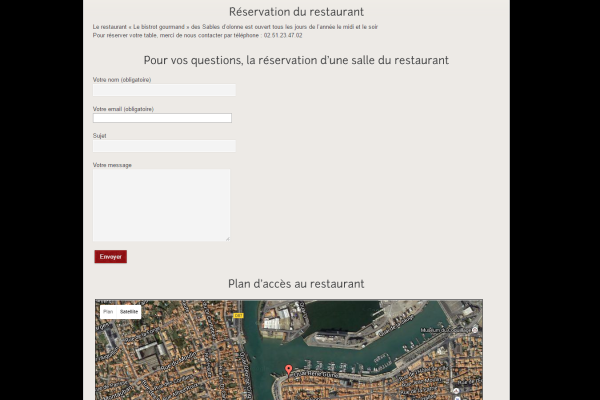Switch the map to Satellite view

(129, 312)
